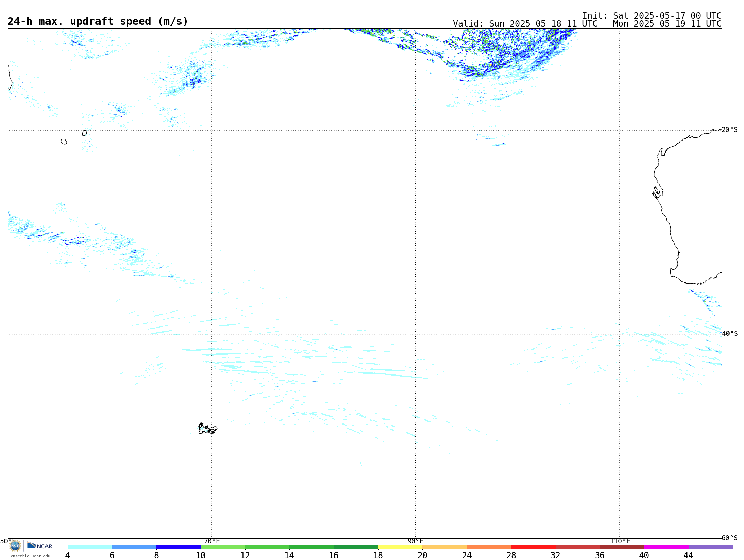744x560 pixels.
Task: Select the purple above-44 m/s colorbar segment
Action: (711, 547)
